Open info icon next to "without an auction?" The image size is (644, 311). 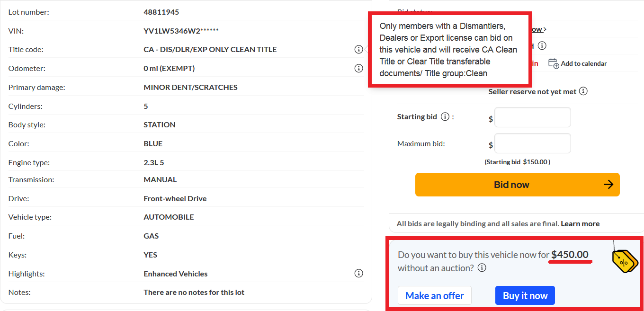[x=482, y=268]
